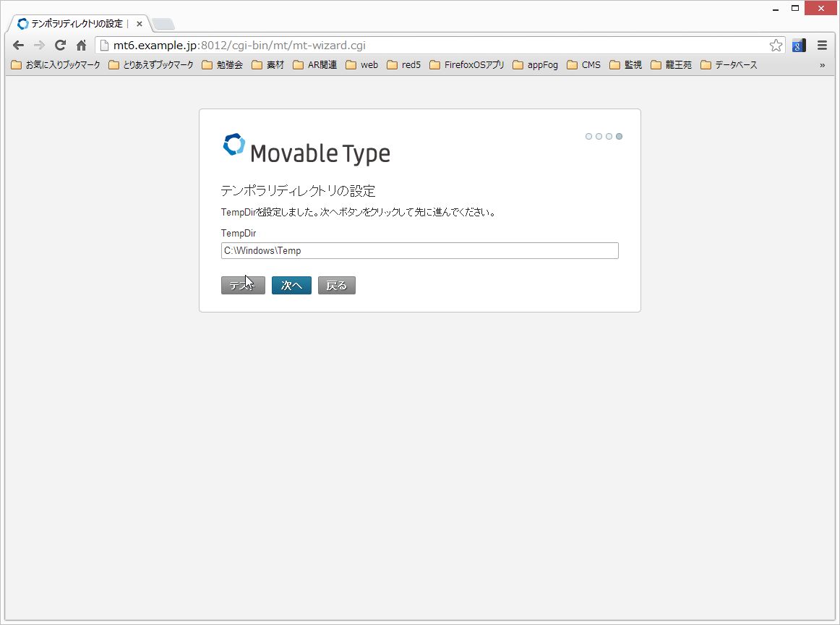Open the red5 bookmark folder
Screen dimensions: 840x625
(404, 65)
